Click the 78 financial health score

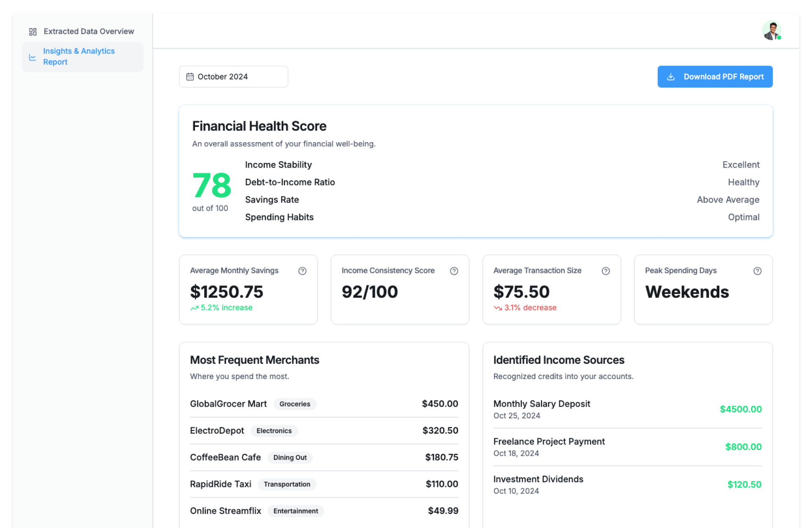pyautogui.click(x=211, y=185)
